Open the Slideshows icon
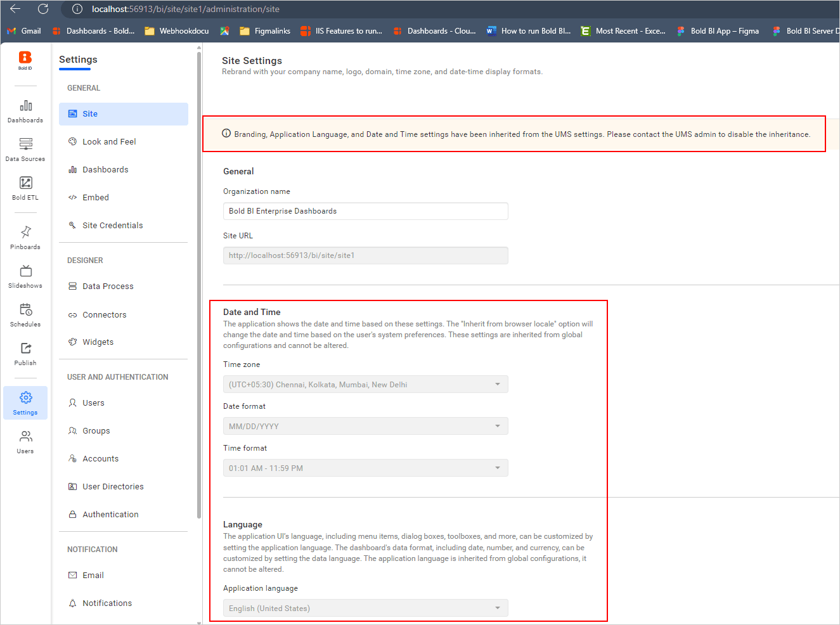The height and width of the screenshot is (625, 840). coord(25,275)
